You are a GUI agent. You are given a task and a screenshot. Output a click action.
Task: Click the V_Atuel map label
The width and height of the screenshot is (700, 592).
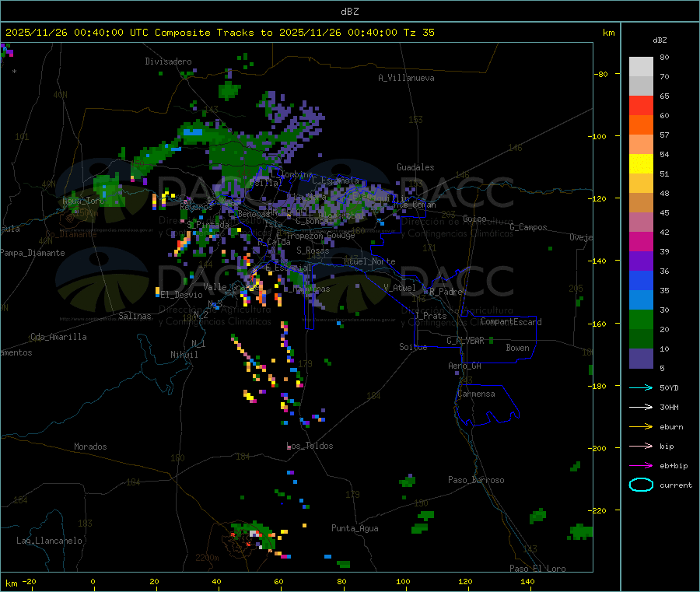400,288
